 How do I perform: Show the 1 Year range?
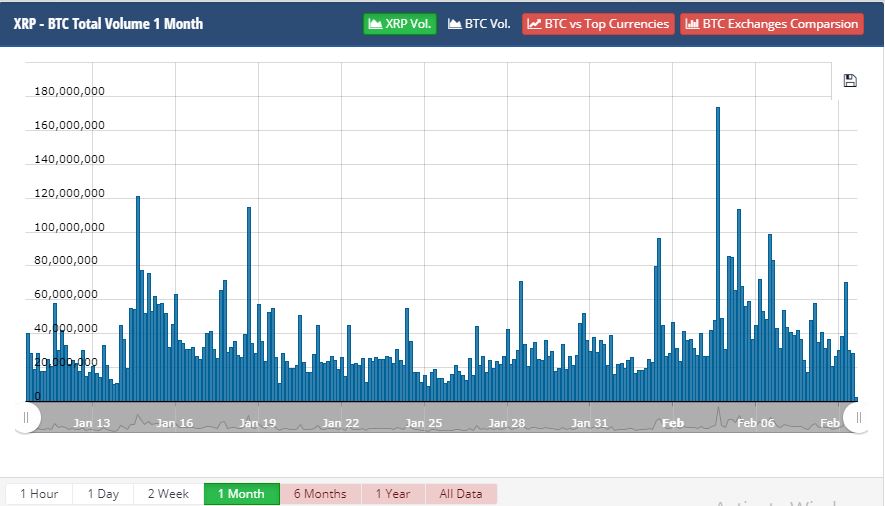click(392, 494)
